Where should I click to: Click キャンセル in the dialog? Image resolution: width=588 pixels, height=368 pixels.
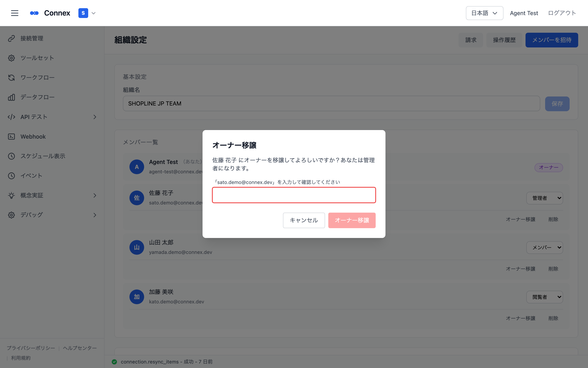point(304,220)
